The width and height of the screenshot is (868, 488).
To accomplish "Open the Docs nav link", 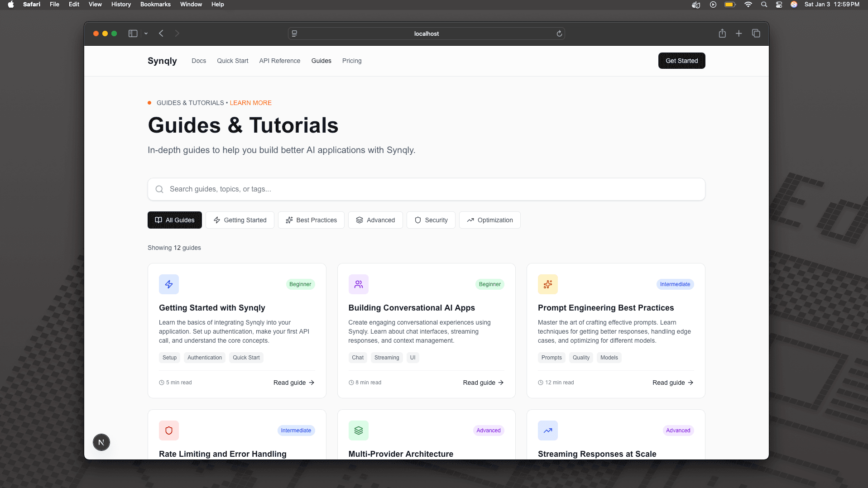I will tap(199, 61).
